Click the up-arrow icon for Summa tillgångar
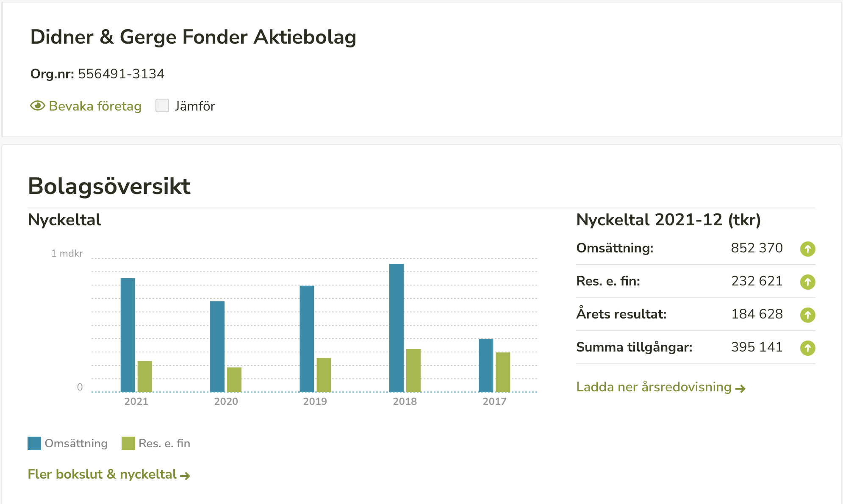Screen dimensions: 843x504 tap(807, 348)
